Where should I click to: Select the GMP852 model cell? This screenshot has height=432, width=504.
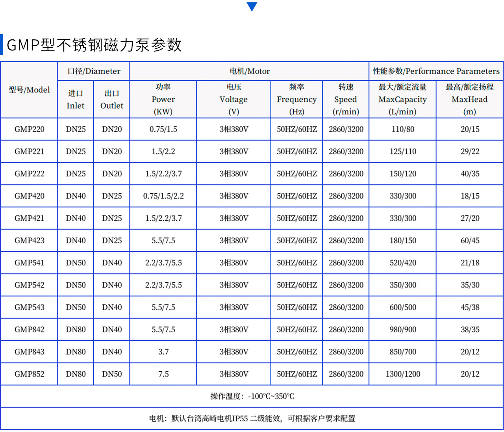click(x=30, y=374)
